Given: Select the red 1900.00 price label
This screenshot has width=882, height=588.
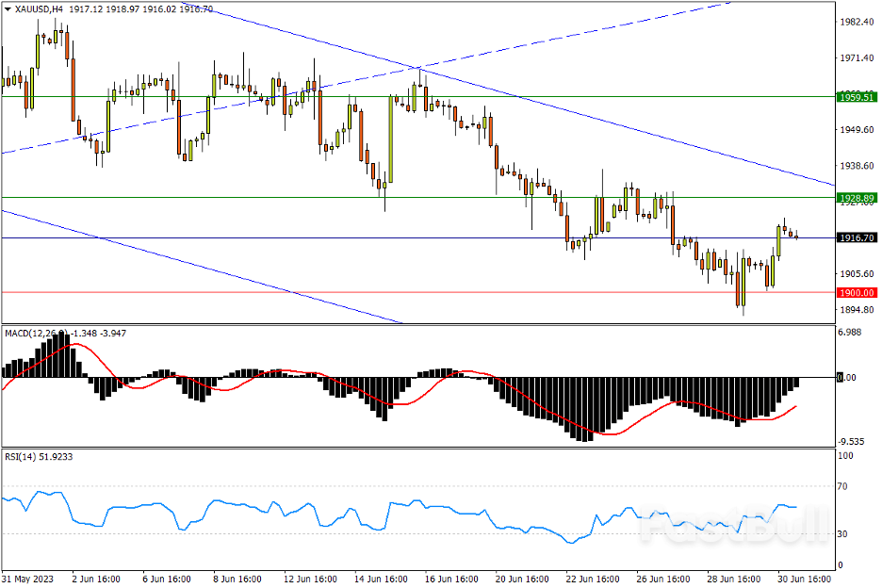Looking at the screenshot, I should tap(857, 293).
